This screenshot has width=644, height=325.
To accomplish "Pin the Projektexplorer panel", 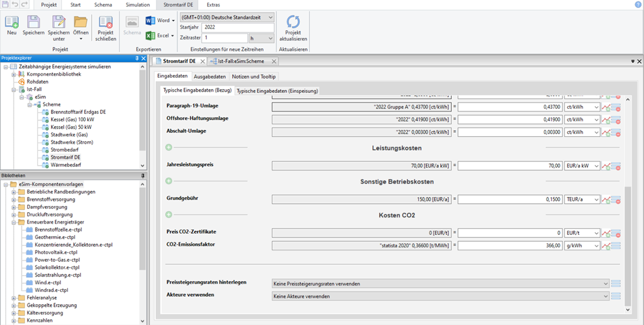I will pos(136,58).
